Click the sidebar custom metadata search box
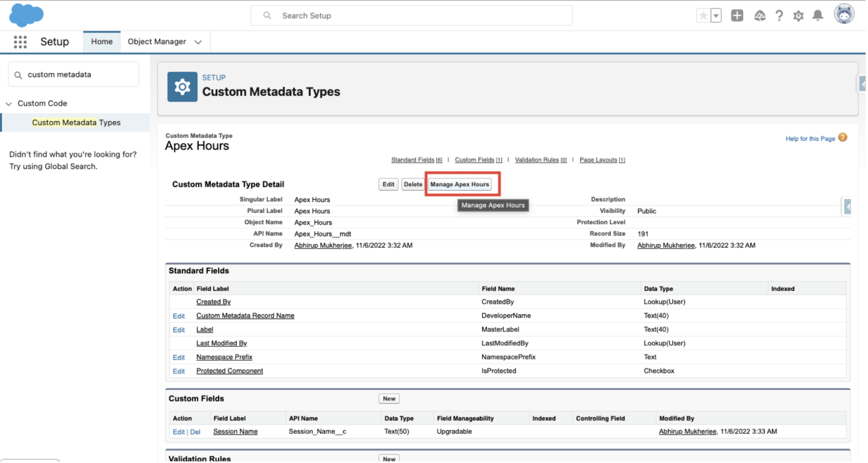Image resolution: width=868 pixels, height=463 pixels. point(74,74)
